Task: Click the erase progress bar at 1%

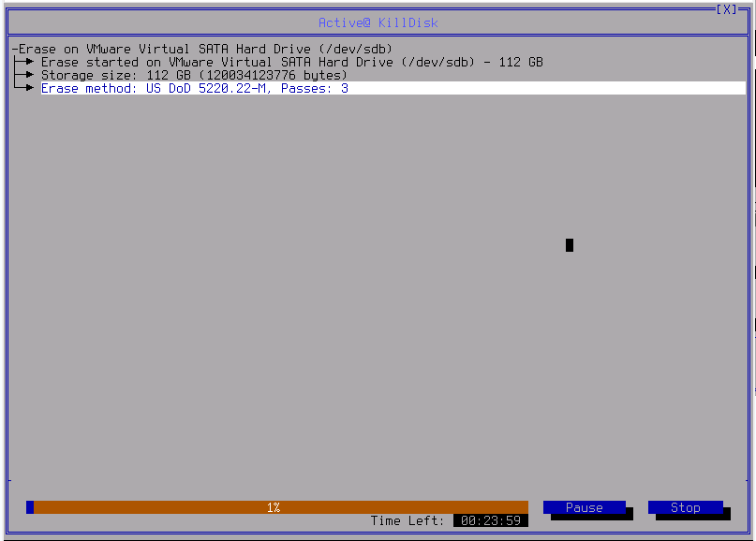Action: pyautogui.click(x=277, y=507)
